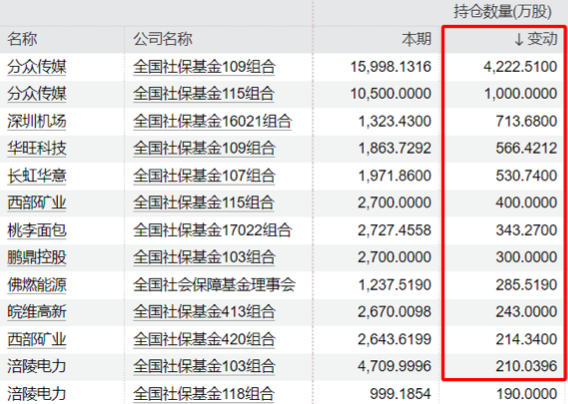Open the 华旺科技 stock link
Viewport: 568px width, 404px height.
coord(37,148)
